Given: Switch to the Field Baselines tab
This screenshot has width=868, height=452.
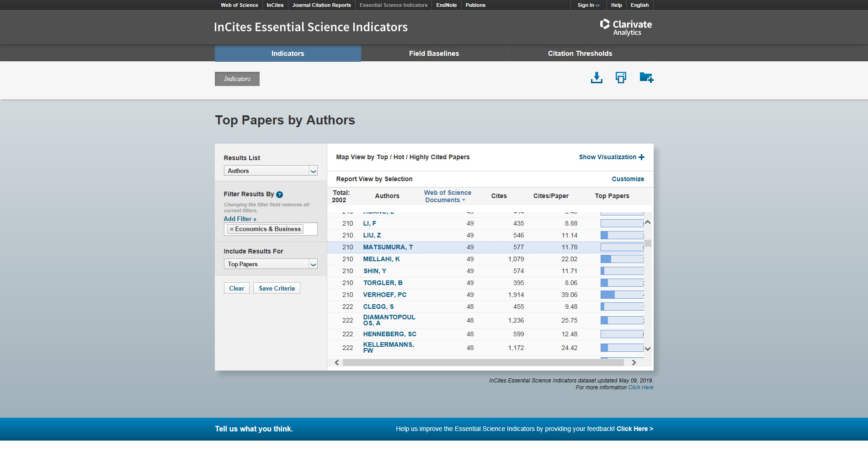Looking at the screenshot, I should pos(434,54).
